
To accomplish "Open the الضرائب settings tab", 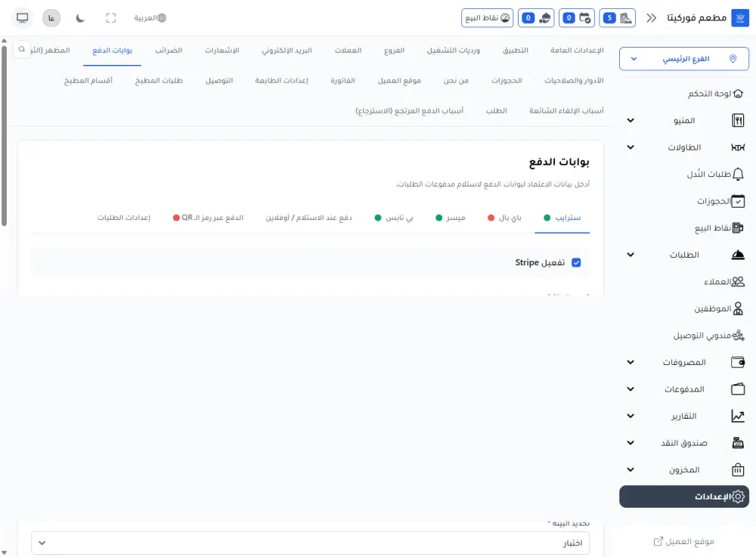I will coord(171,51).
